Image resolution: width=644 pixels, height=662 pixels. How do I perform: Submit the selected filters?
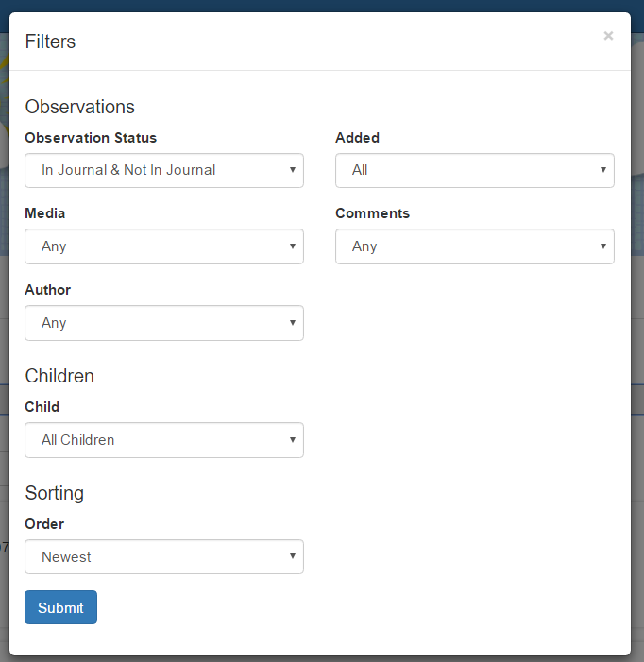[60, 607]
